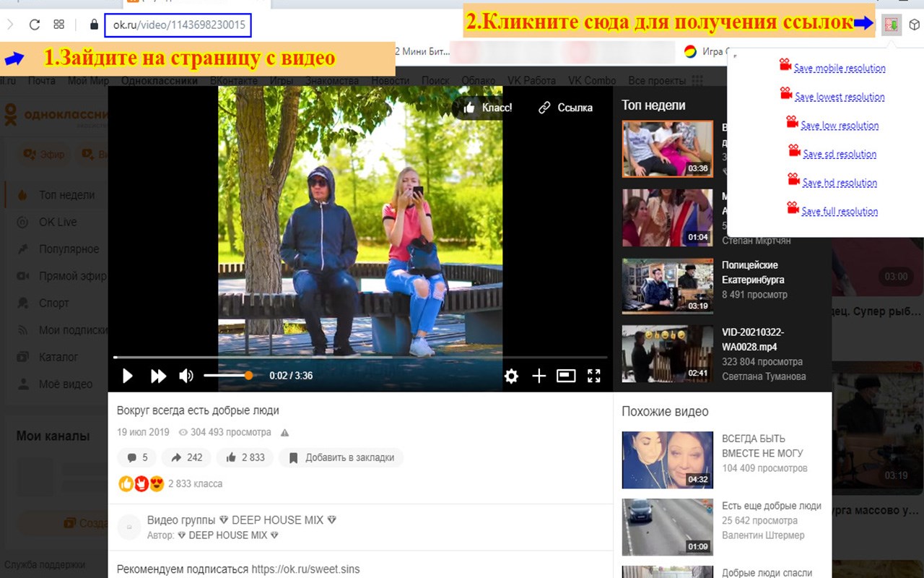Open Мой Мир in top bar

88,81
